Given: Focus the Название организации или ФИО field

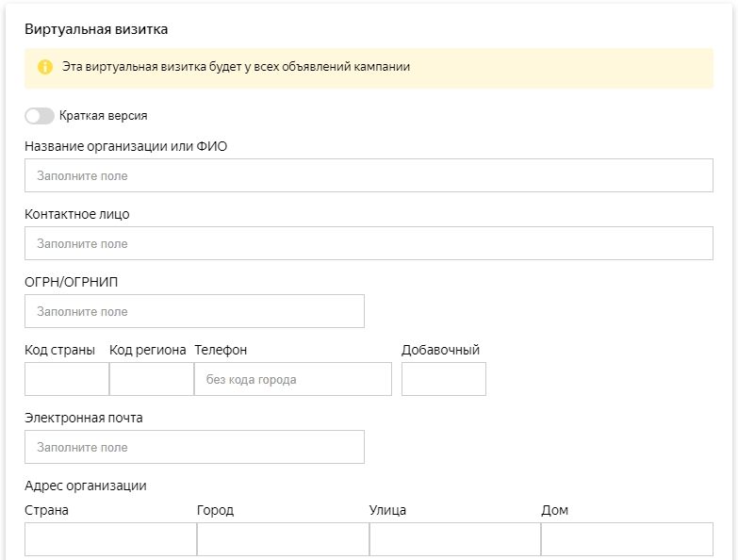Looking at the screenshot, I should point(369,175).
